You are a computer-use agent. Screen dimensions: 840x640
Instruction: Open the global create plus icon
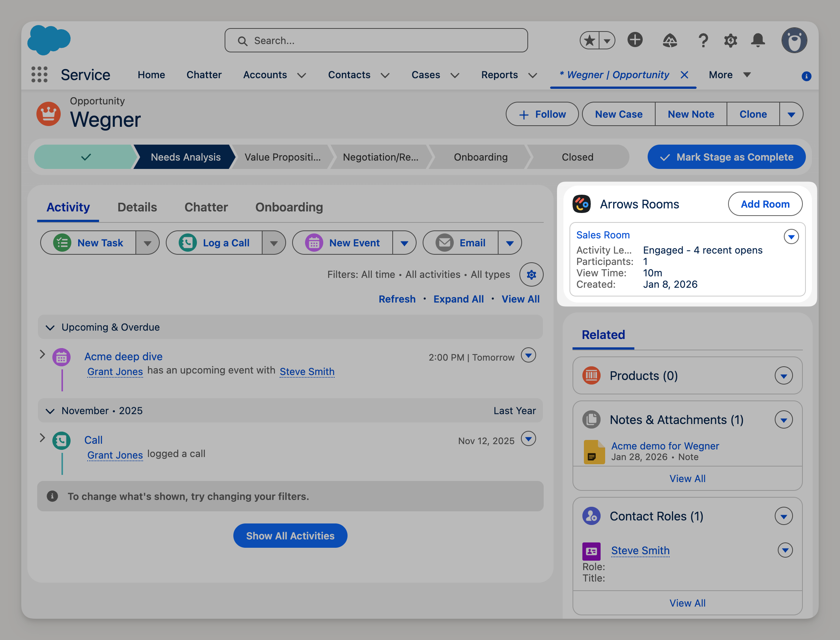coord(635,40)
